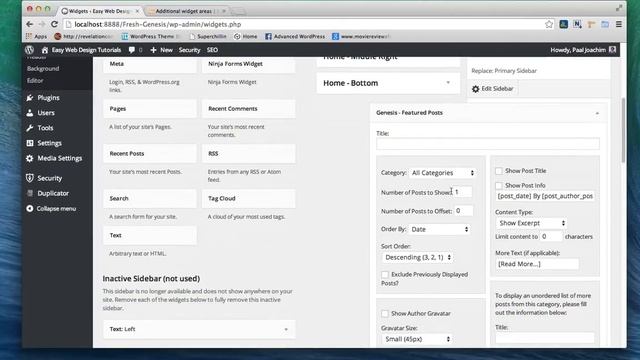This screenshot has height=360, width=640.
Task: Tick the Show Author Gravatar checkbox
Action: pos(385,313)
